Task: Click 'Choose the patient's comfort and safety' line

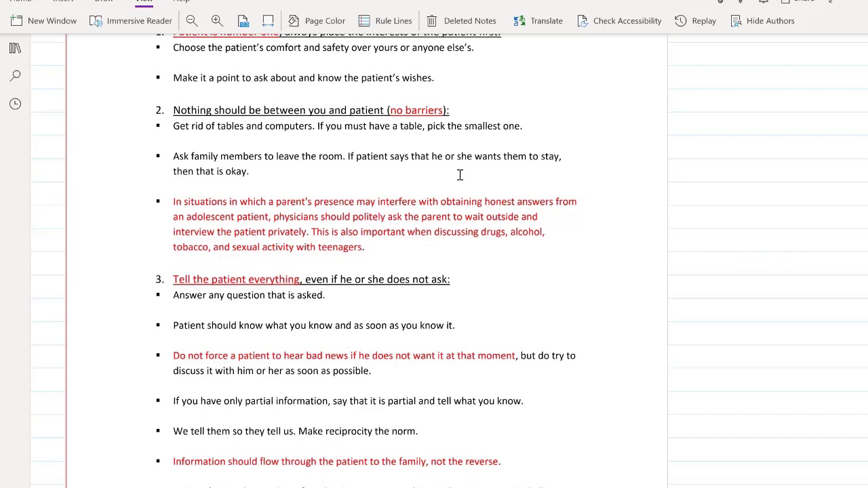Action: pyautogui.click(x=323, y=47)
